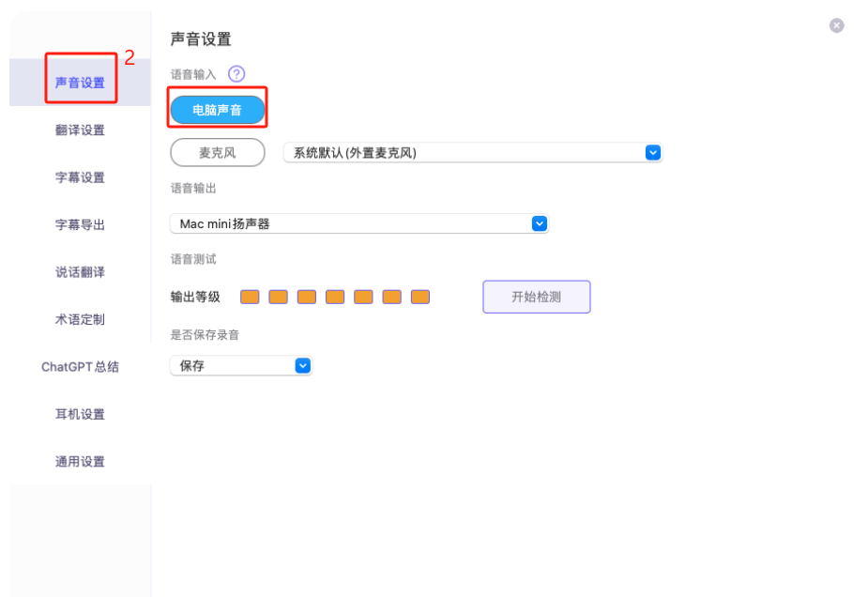Viewport: 868px width, 597px height.
Task: Click the first output level indicator block
Action: pyautogui.click(x=250, y=297)
